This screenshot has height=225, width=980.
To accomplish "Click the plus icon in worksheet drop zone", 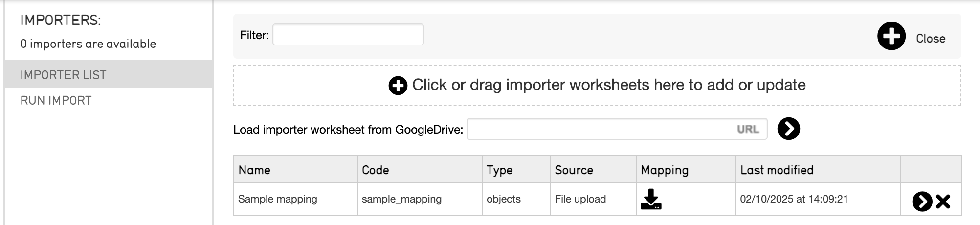I will click(x=398, y=86).
